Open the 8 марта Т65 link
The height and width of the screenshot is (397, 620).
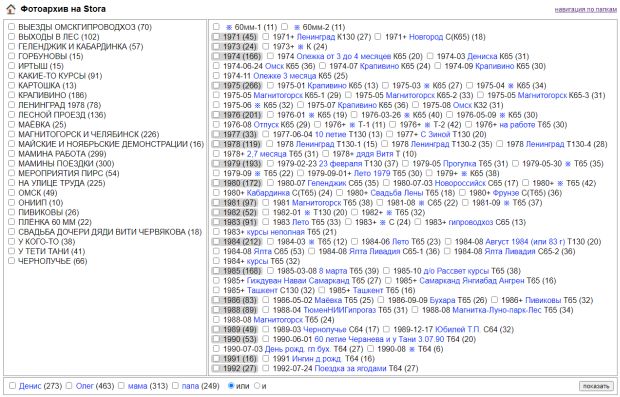(333, 271)
